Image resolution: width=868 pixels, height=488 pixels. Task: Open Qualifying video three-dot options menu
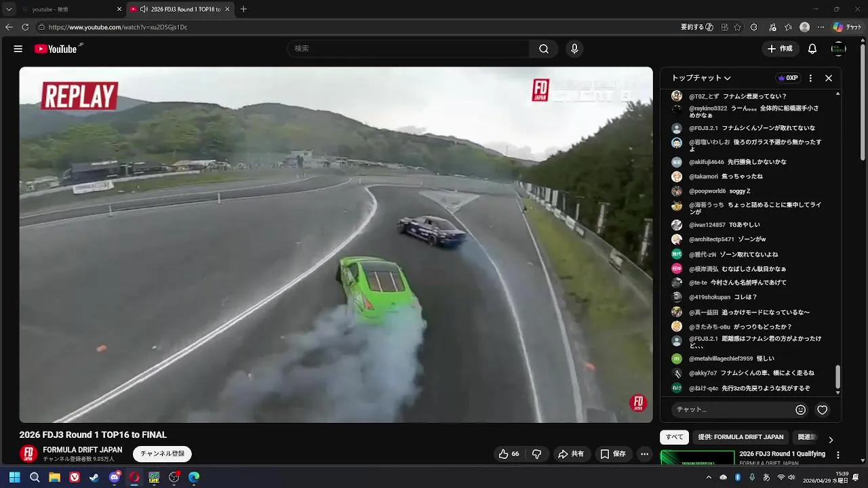(x=838, y=455)
